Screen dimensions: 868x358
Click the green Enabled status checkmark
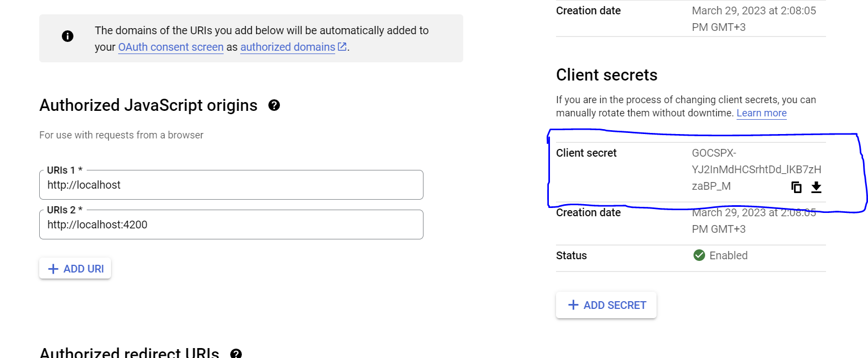coord(699,255)
